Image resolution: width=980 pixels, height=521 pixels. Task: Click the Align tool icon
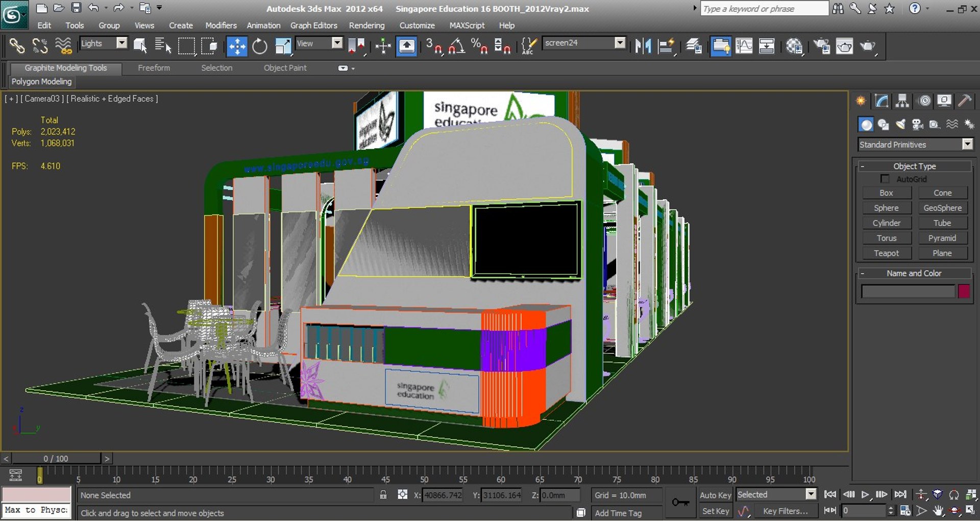click(666, 46)
